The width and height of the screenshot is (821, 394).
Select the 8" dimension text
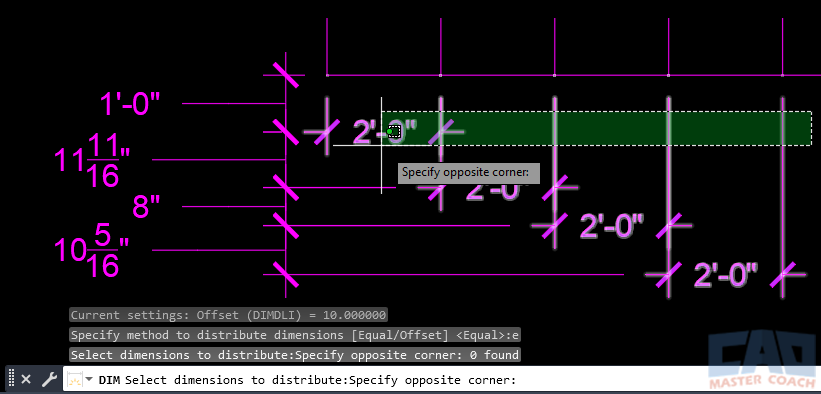pos(146,206)
